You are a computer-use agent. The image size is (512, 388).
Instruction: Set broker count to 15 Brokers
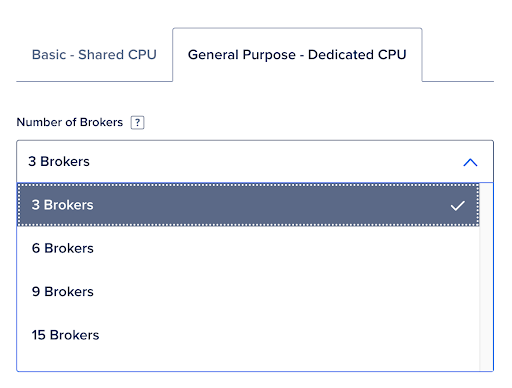click(248, 335)
